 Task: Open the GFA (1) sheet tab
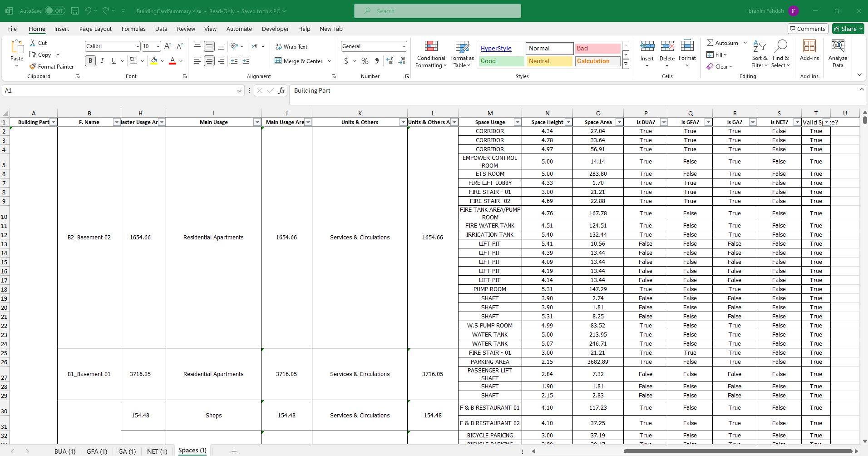coord(97,451)
